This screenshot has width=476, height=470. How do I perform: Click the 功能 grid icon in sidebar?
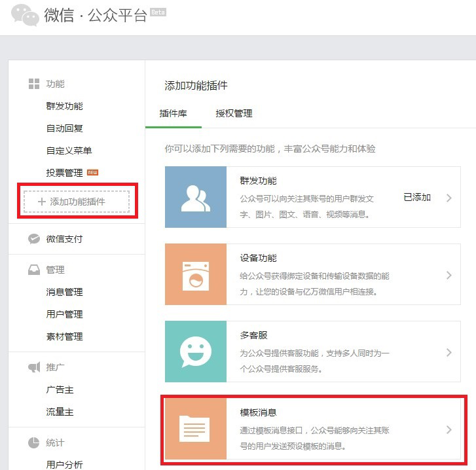click(x=33, y=84)
